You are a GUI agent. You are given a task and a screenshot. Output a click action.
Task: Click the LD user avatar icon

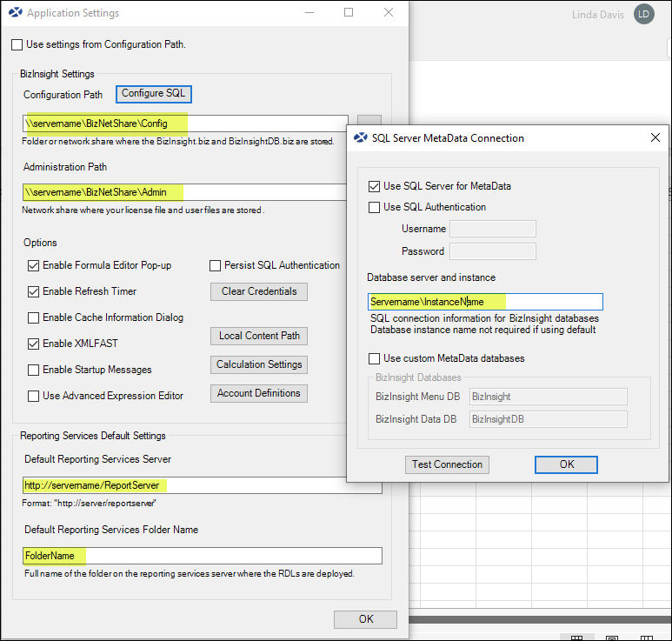[643, 14]
